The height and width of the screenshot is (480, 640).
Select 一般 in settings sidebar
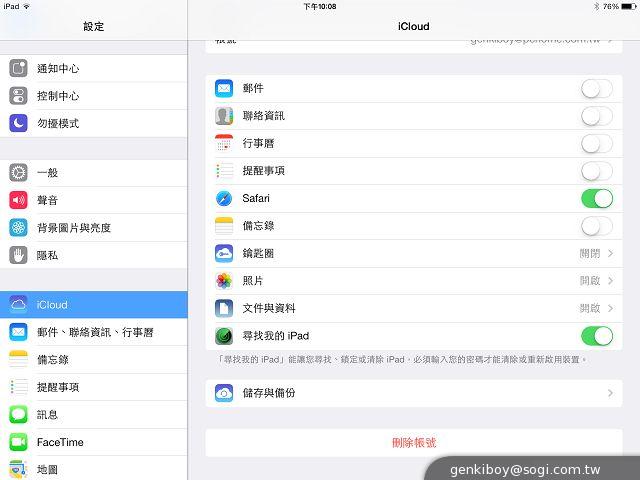tap(94, 173)
